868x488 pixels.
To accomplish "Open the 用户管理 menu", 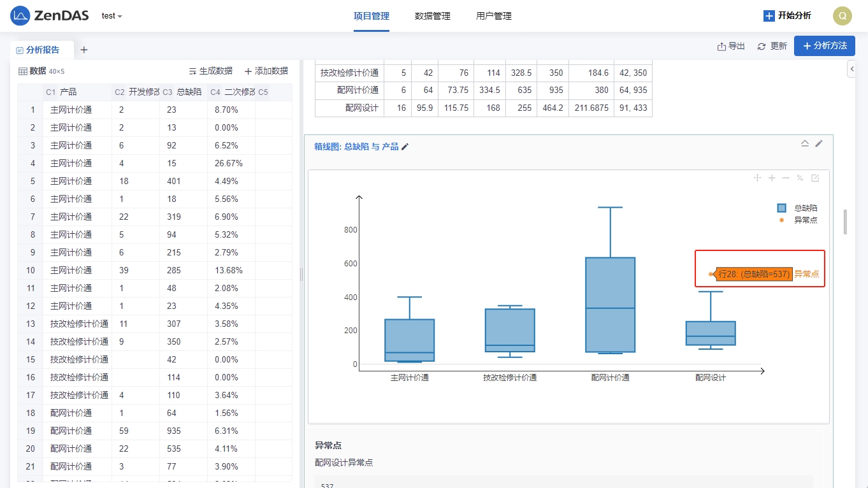I will [493, 16].
